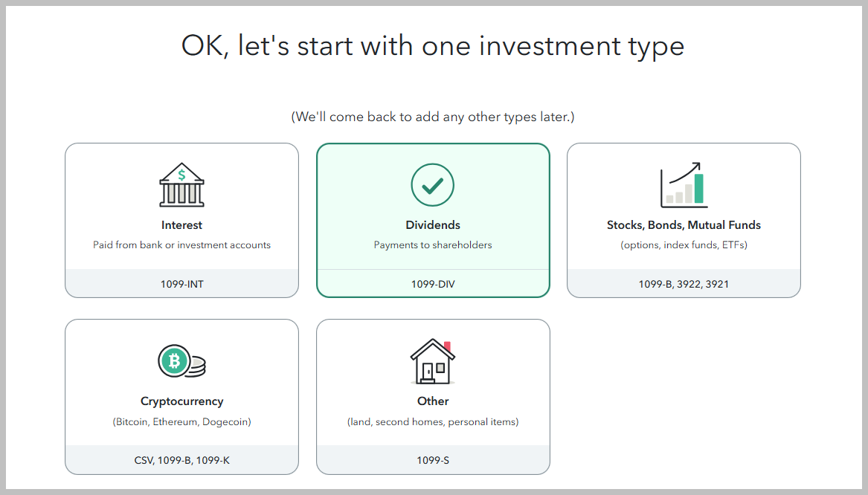Click the 1099-B, 3922, 3921 footer
868x495 pixels.
(684, 284)
